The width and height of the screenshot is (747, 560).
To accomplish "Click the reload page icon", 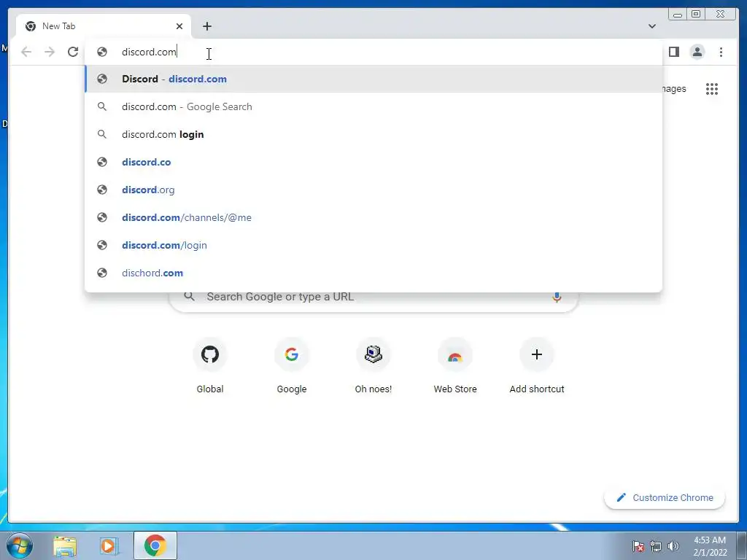I will click(73, 52).
